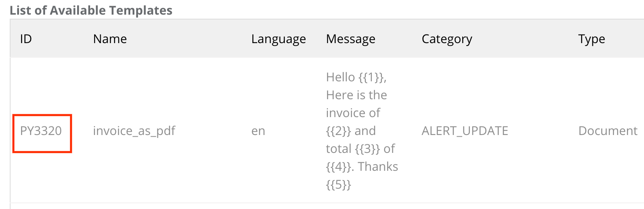Click the 'total {{3}} of' message line
This screenshot has height=209, width=644.
point(360,149)
